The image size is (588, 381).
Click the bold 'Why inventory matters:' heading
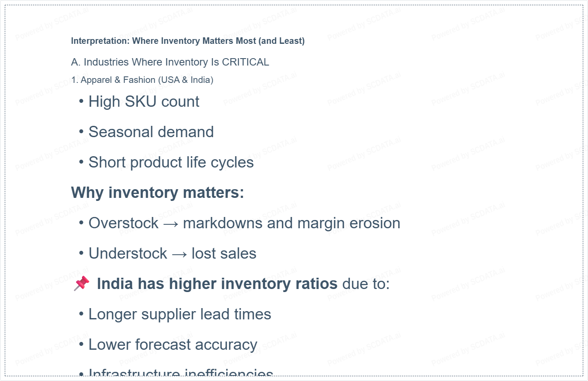click(x=157, y=192)
